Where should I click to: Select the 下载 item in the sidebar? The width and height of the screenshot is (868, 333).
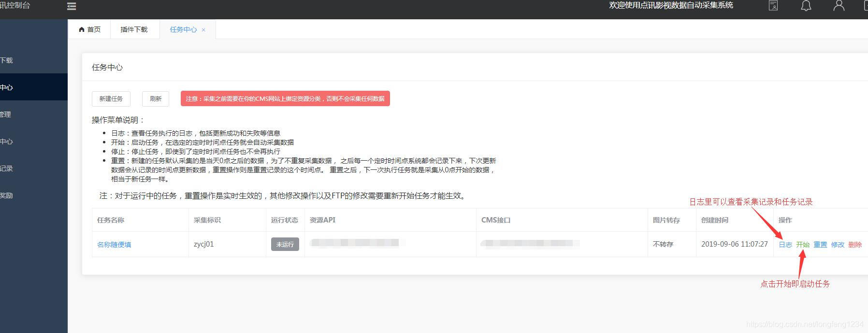[7, 60]
